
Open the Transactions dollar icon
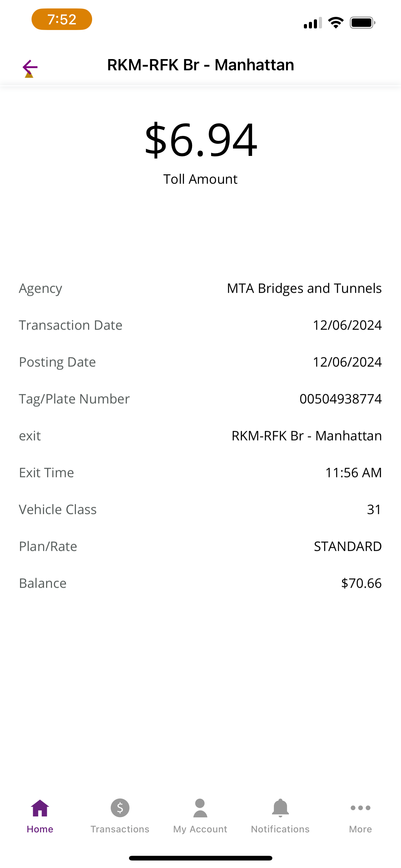120,808
